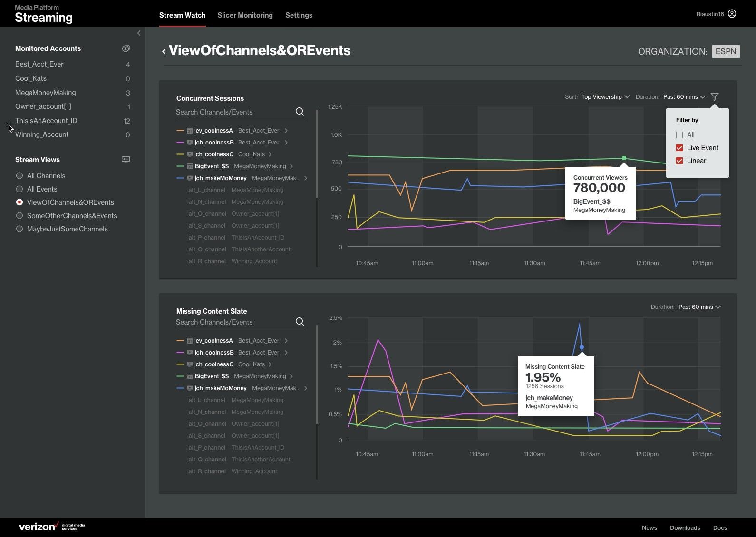This screenshot has width=756, height=537.
Task: Uncheck the Live Event filter checkbox
Action: pos(679,148)
